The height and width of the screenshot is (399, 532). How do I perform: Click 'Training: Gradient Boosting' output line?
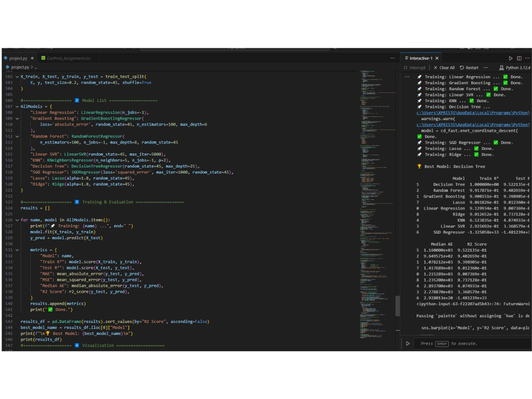(x=470, y=83)
